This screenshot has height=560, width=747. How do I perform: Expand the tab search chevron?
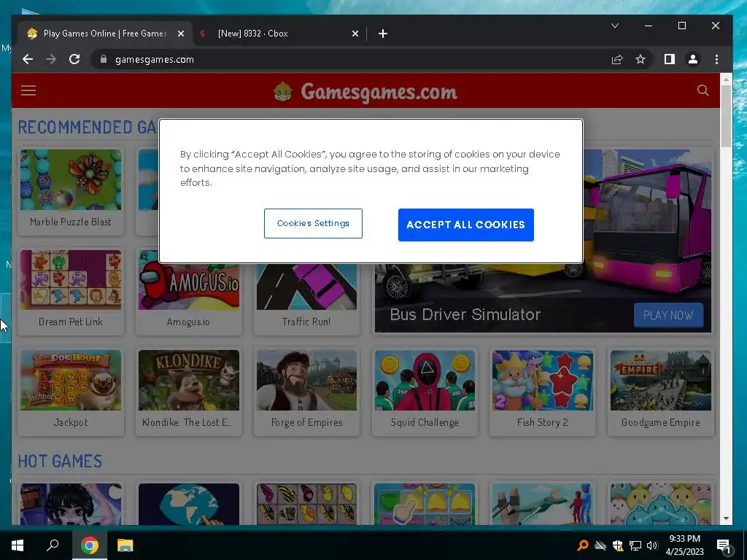point(614,26)
